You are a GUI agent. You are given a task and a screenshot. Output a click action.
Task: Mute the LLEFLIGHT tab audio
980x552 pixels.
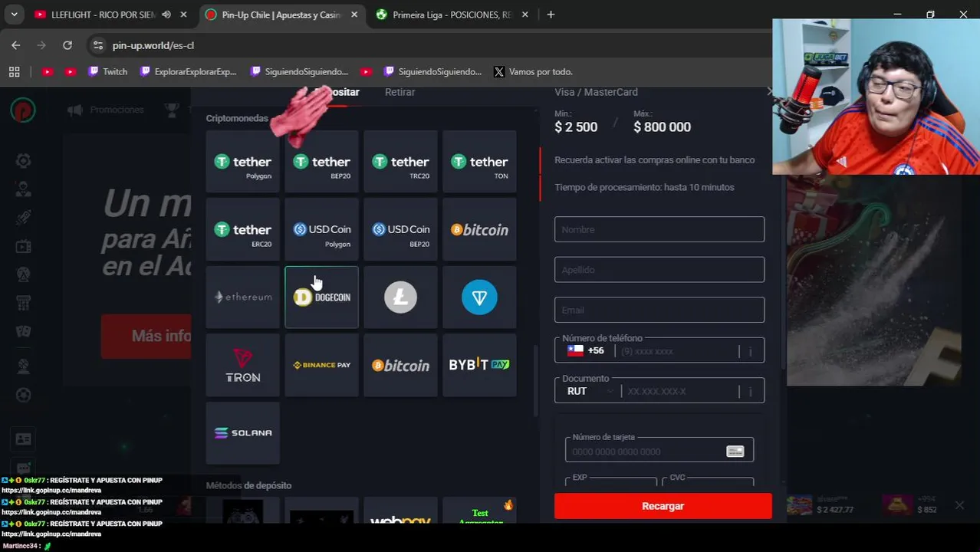click(166, 15)
